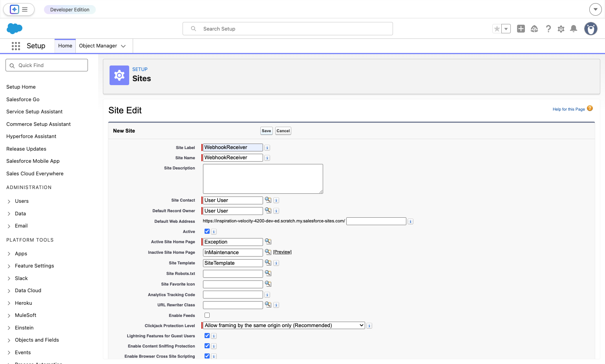Toggle Lightning Features for Guest Users checkbox
605x364 pixels.
(207, 336)
